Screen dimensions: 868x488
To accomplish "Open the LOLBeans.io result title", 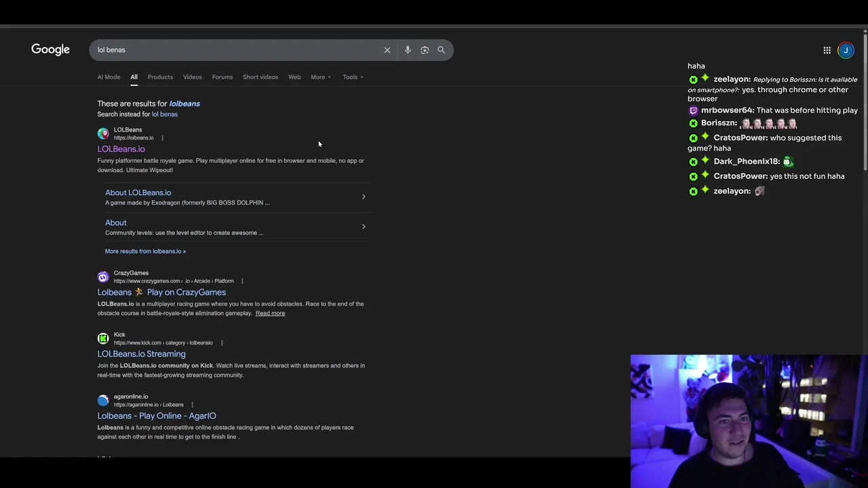I will tap(121, 149).
